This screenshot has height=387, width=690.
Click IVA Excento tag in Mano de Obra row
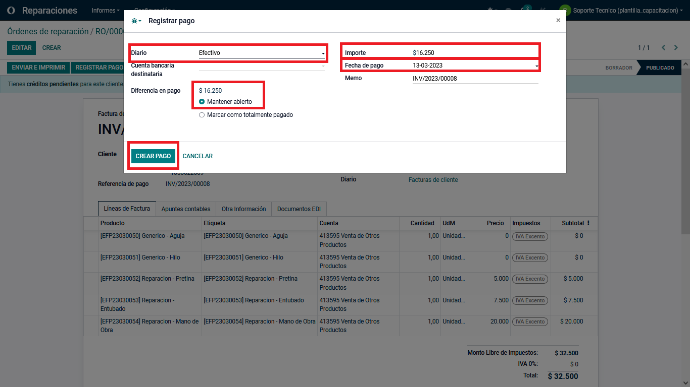click(x=530, y=321)
